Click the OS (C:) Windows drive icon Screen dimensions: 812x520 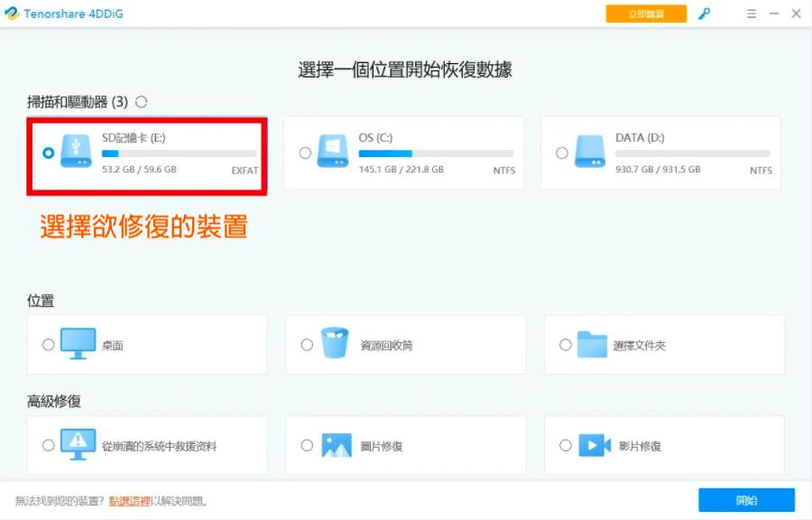333,151
